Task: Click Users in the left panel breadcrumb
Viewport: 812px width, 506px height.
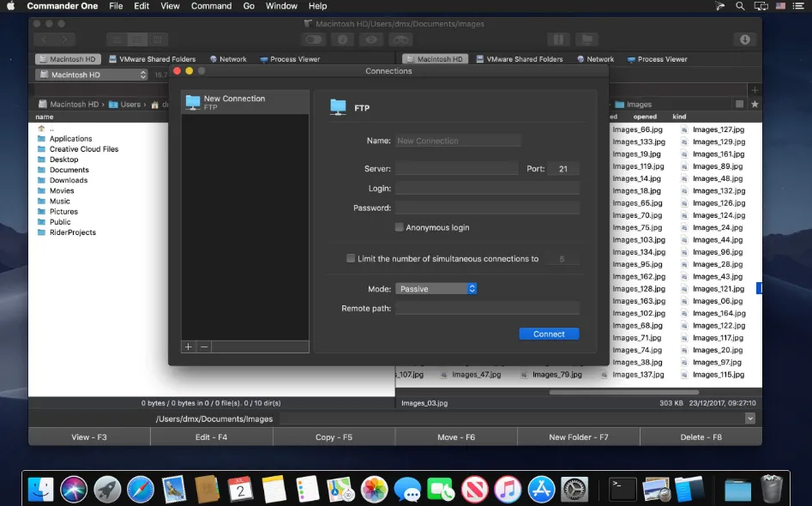Action: 130,104
